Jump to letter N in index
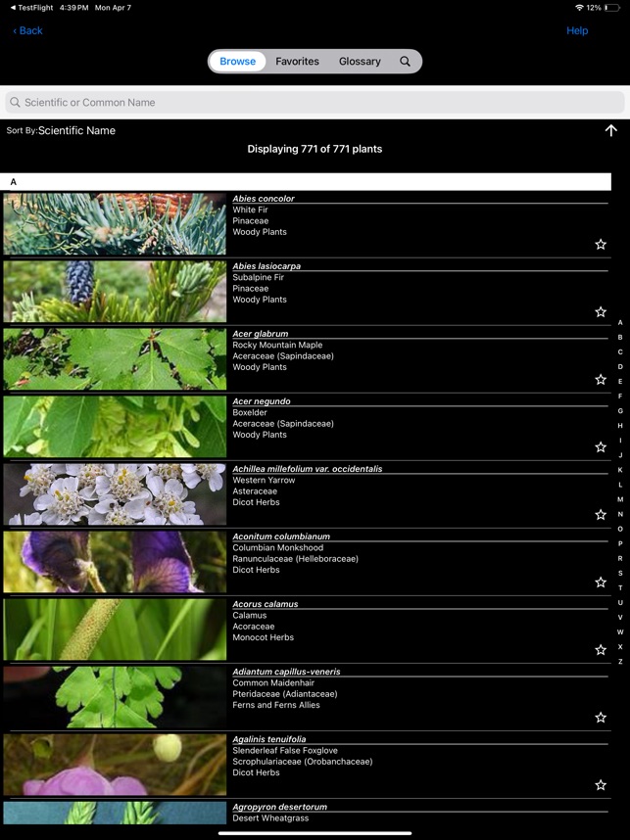This screenshot has height=840, width=630. (620, 514)
